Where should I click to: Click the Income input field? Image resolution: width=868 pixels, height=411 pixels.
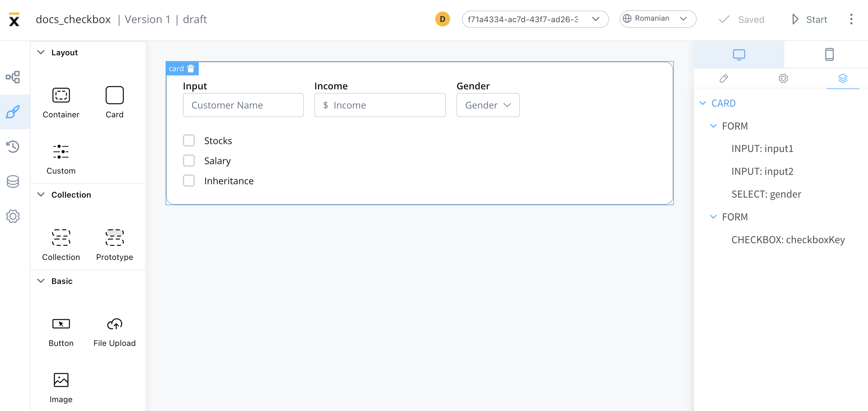click(x=380, y=105)
